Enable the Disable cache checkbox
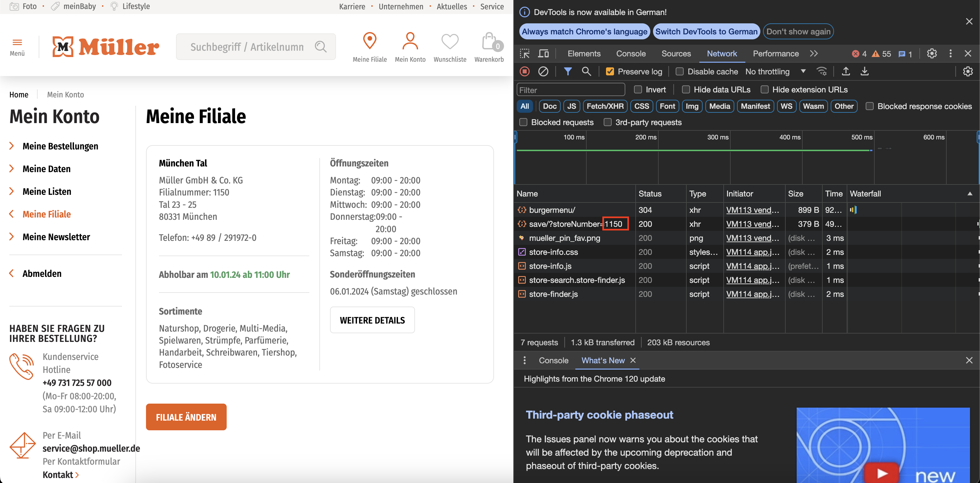The image size is (980, 483). (679, 72)
